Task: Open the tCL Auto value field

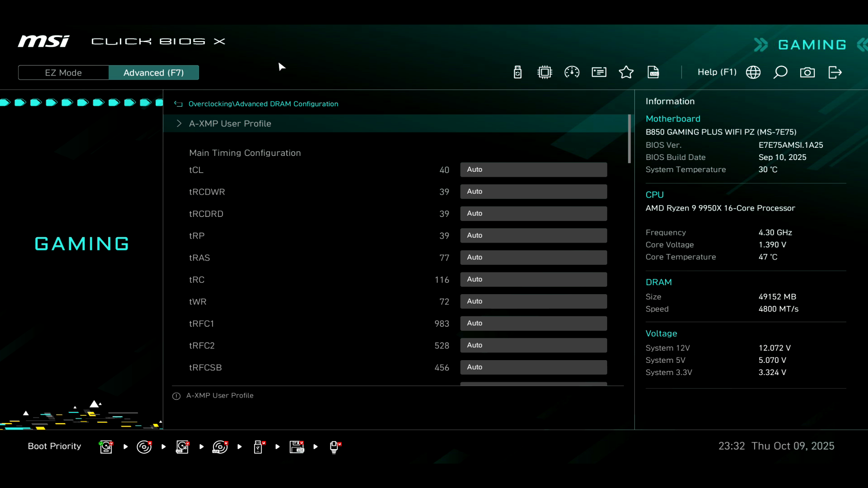Action: (533, 169)
